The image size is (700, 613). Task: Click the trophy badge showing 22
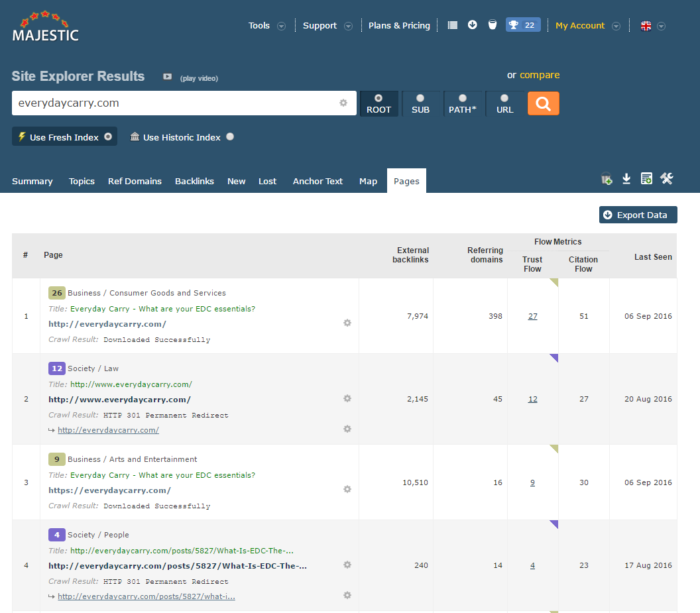(x=523, y=25)
